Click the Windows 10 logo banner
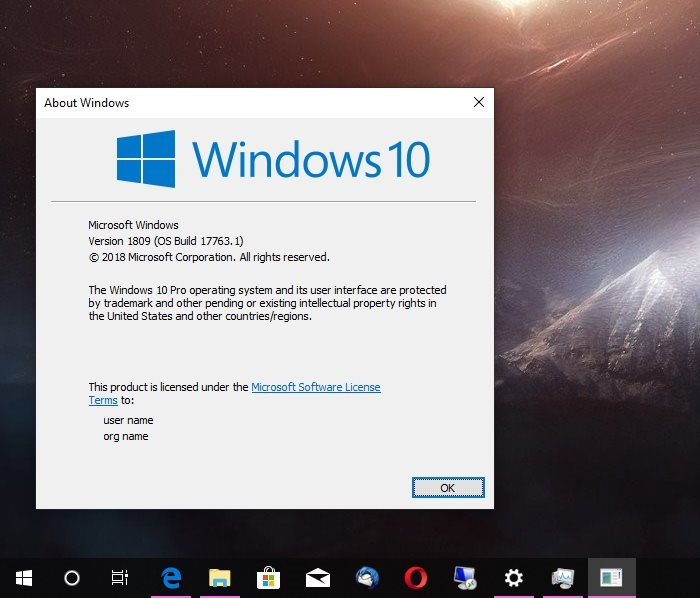The height and width of the screenshot is (598, 700). pos(273,159)
